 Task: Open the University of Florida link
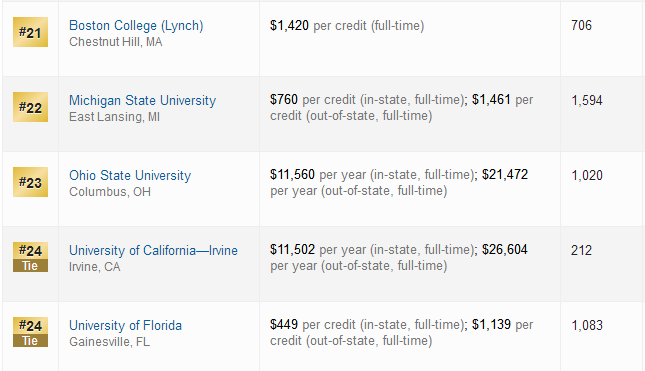pos(125,325)
